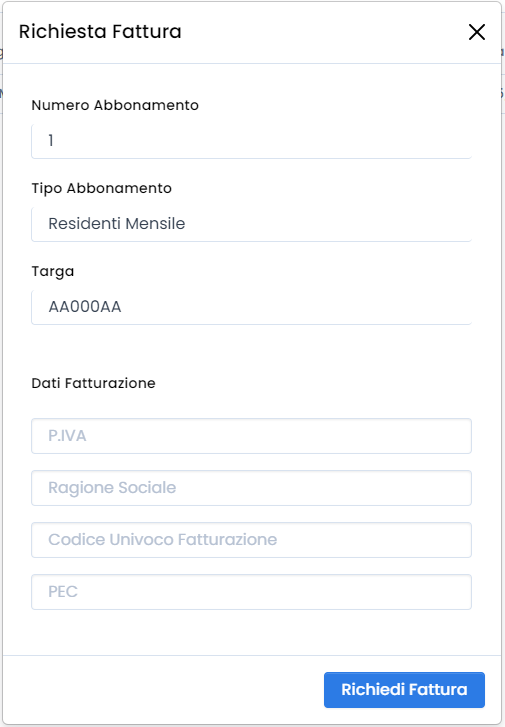The width and height of the screenshot is (505, 727).
Task: Click the Dati Fatturazione section heading
Action: (x=93, y=383)
